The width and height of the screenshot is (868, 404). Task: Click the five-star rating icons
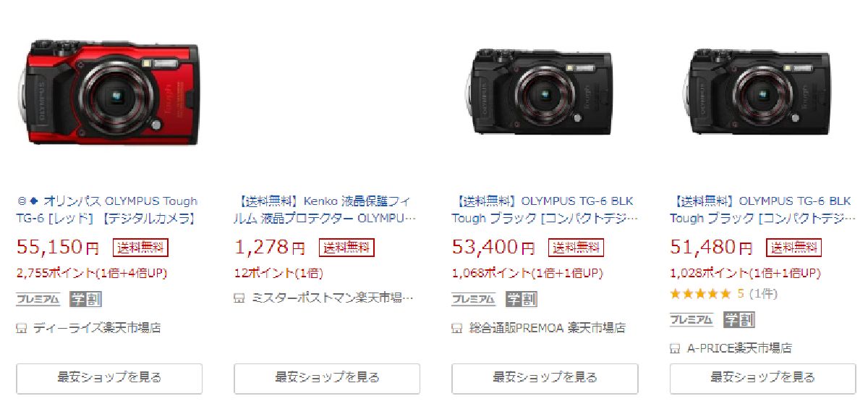pos(700,294)
